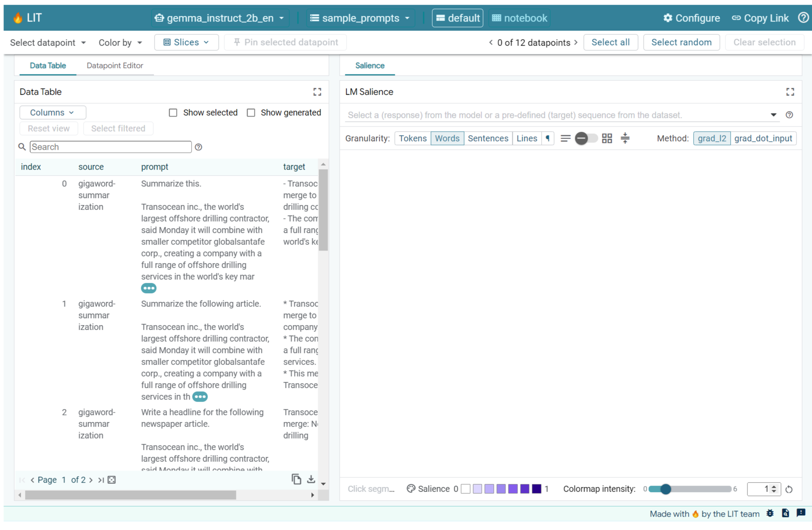This screenshot has height=530, width=812.
Task: Click the bug report icon in footer
Action: (x=770, y=513)
